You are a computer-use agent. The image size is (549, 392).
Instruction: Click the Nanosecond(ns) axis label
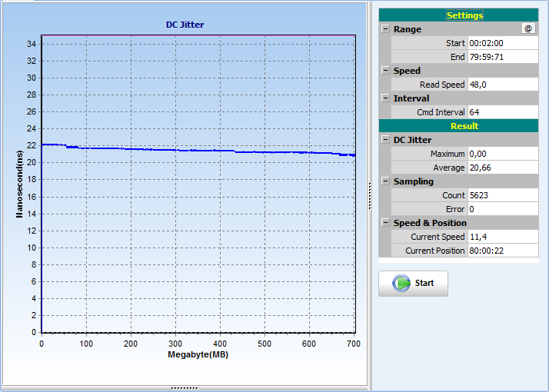coord(19,184)
